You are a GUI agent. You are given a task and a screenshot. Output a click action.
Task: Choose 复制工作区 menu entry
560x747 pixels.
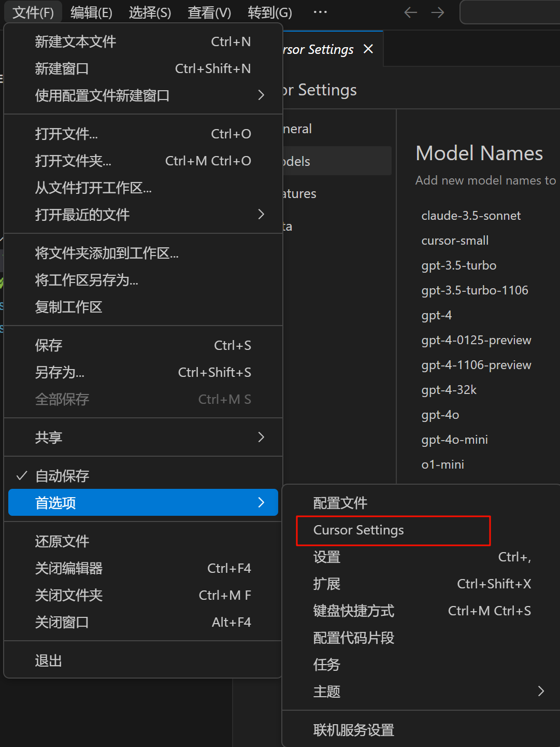(143, 307)
